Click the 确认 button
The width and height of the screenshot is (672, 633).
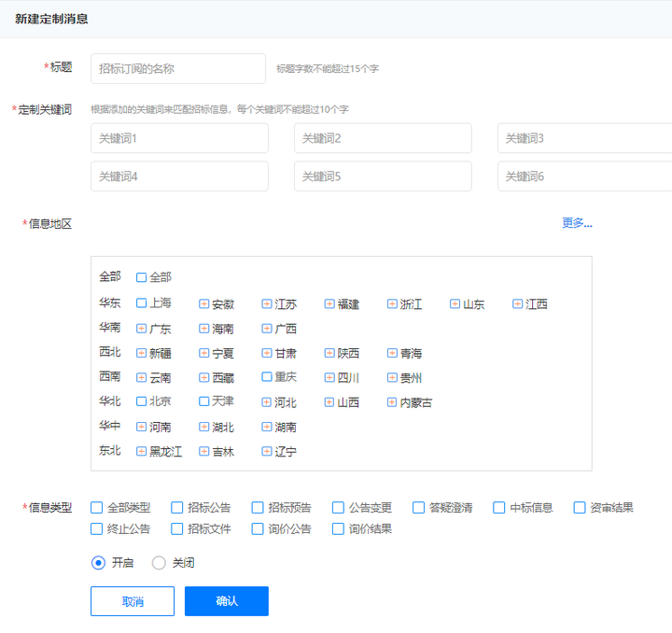tap(227, 601)
